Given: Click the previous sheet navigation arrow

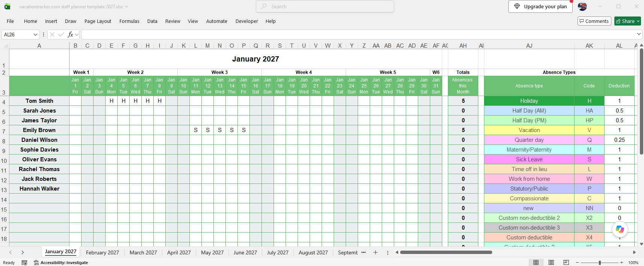Looking at the screenshot, I should 11,252.
